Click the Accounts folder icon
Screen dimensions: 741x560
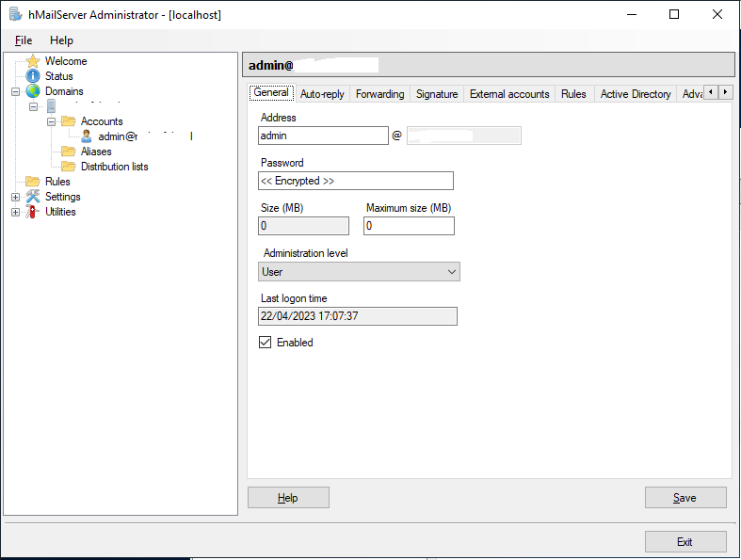(68, 121)
